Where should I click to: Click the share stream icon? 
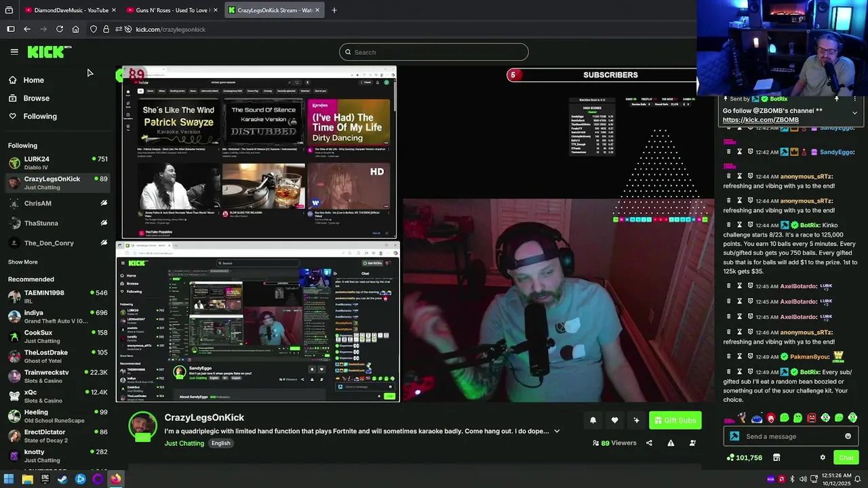coord(649,443)
